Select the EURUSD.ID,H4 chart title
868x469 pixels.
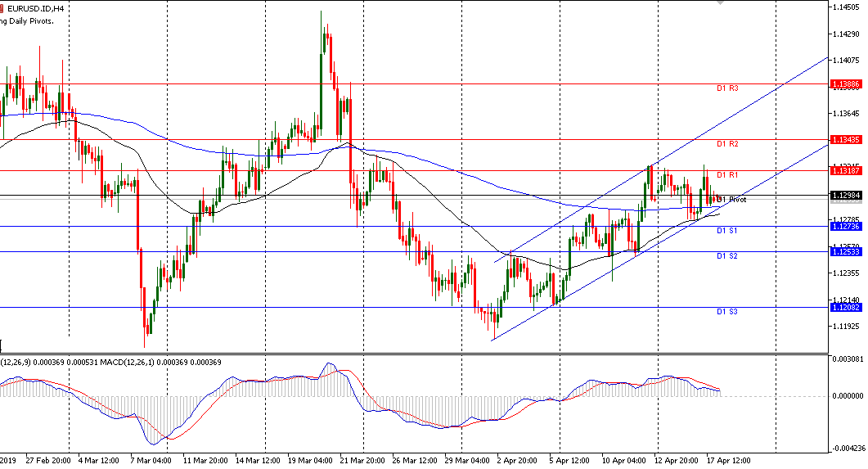click(34, 10)
